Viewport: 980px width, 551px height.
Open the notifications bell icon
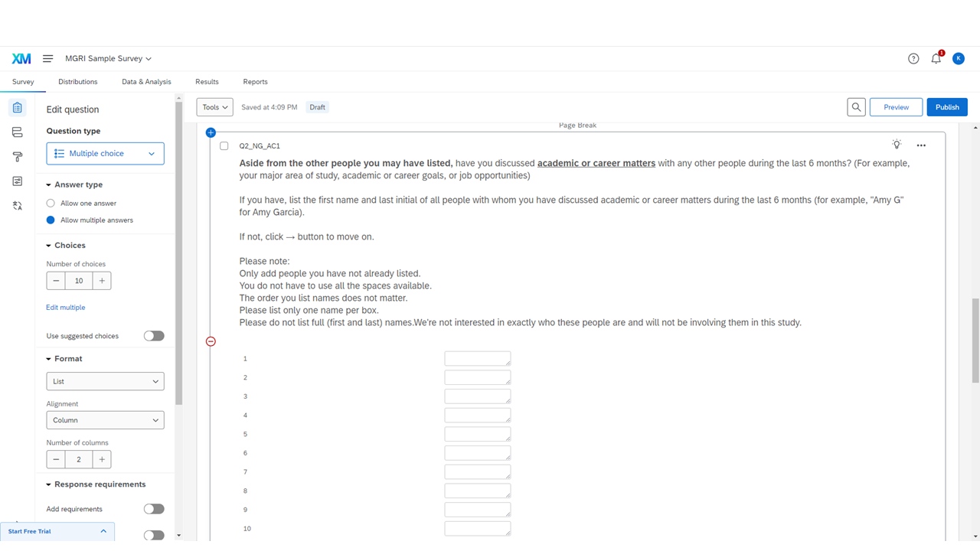click(936, 59)
